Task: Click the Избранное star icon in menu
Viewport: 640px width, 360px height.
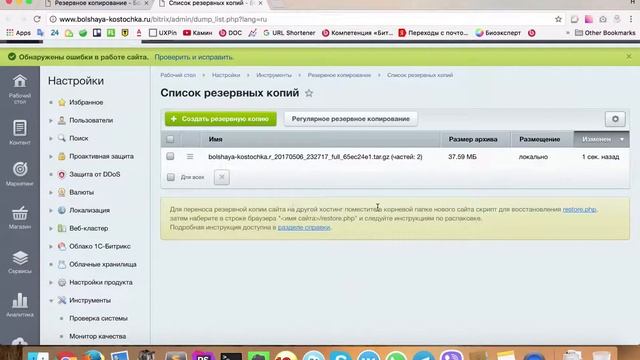Action: 62,102
